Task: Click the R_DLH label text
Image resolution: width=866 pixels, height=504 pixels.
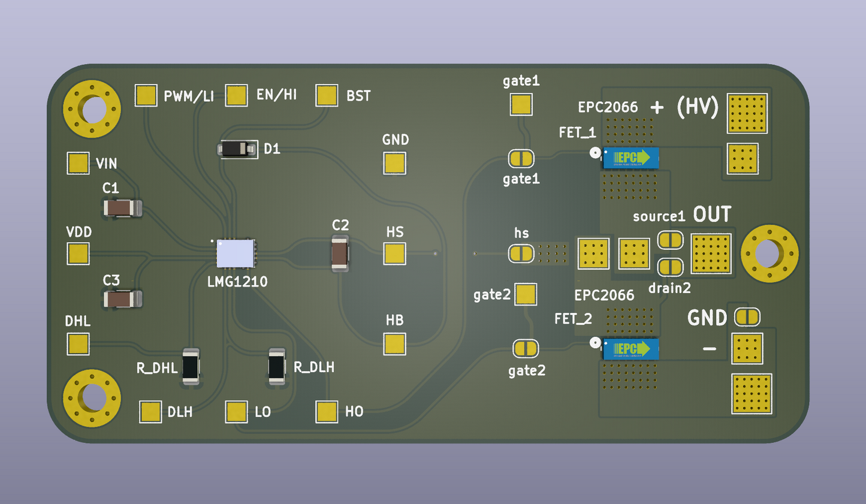Action: click(x=313, y=367)
